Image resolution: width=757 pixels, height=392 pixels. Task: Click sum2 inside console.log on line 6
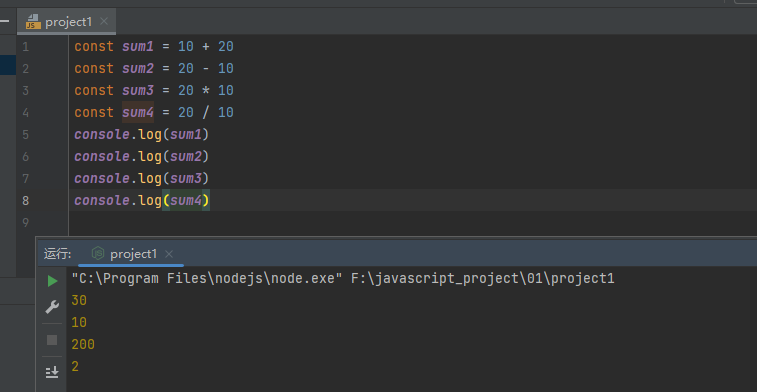click(185, 156)
